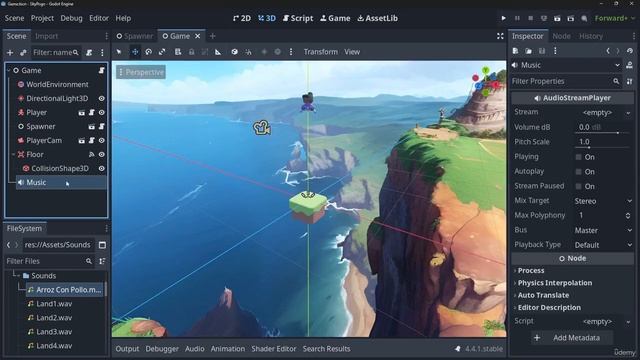Toggle the FileSystem split mode icon
This screenshot has width=640, height=360.
[x=102, y=245]
